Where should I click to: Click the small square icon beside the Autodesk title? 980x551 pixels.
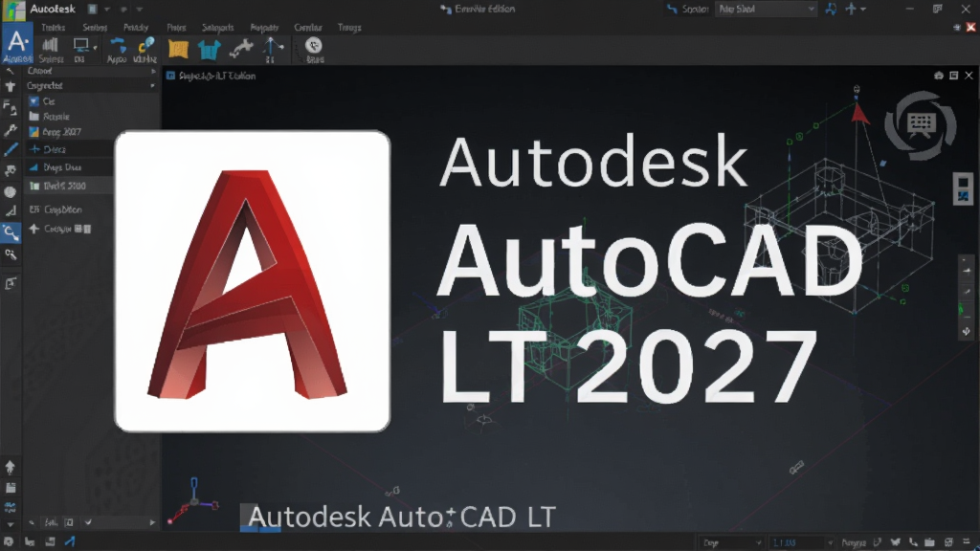(x=93, y=10)
